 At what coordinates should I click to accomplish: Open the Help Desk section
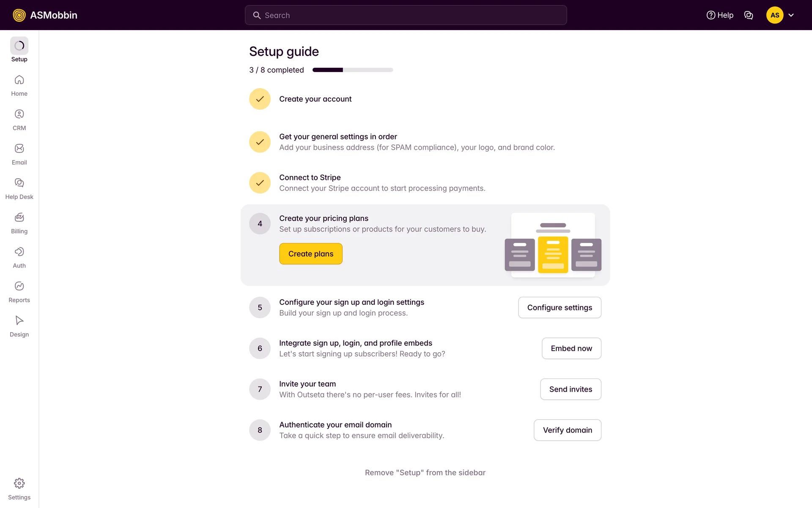pyautogui.click(x=19, y=189)
